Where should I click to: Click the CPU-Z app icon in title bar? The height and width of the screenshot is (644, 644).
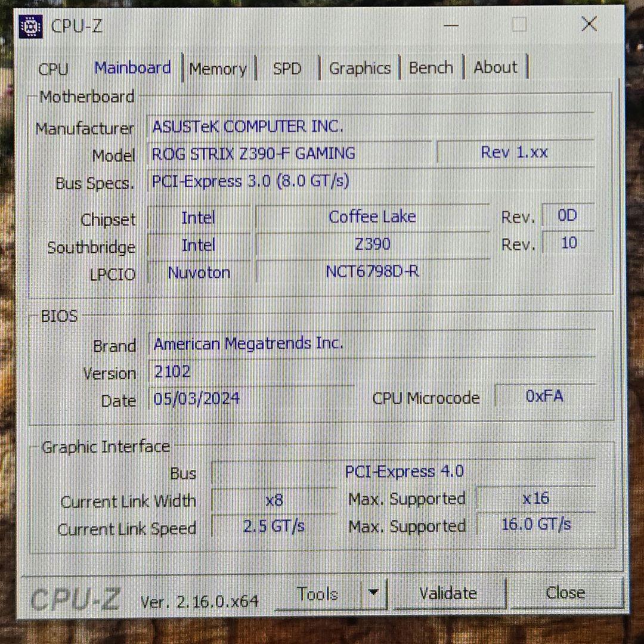tap(31, 27)
